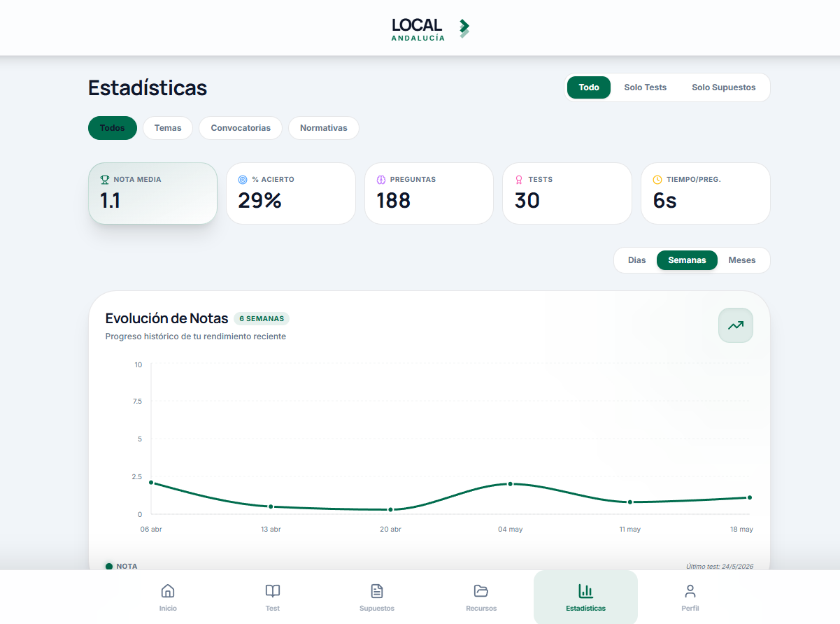840x624 pixels.
Task: Click the Progreso histórico subtitle text
Action: coord(196,336)
